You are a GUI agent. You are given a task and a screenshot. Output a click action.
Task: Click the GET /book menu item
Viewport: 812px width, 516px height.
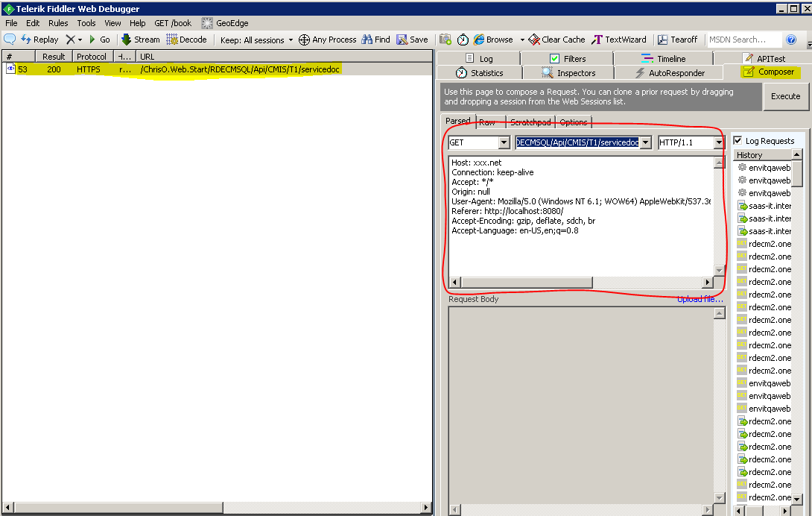click(173, 23)
